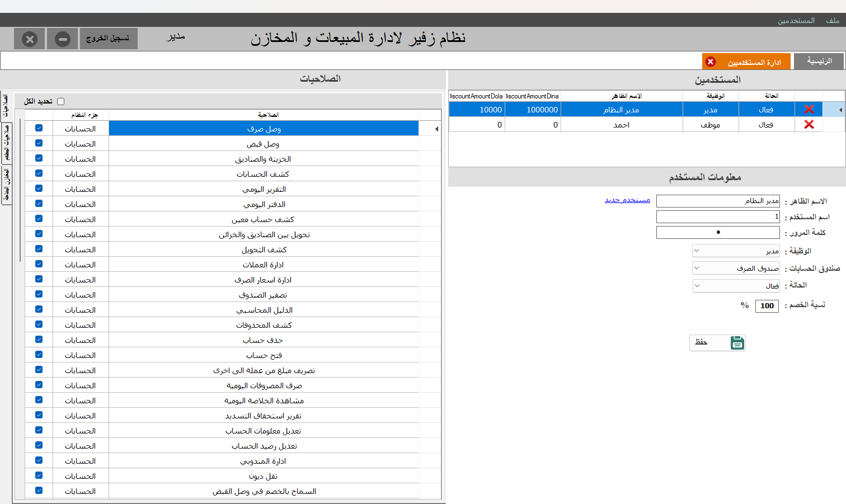Click the 1000000 discount amount cell

tap(533, 110)
